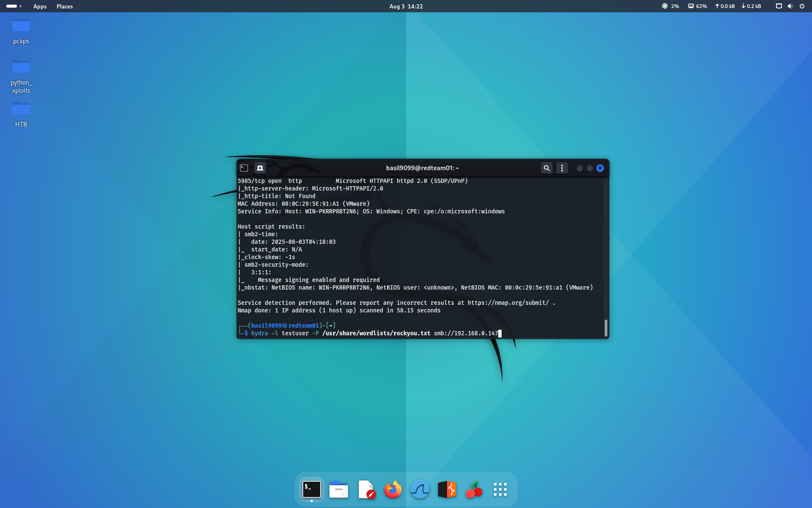Open the text editor from the dock

366,489
